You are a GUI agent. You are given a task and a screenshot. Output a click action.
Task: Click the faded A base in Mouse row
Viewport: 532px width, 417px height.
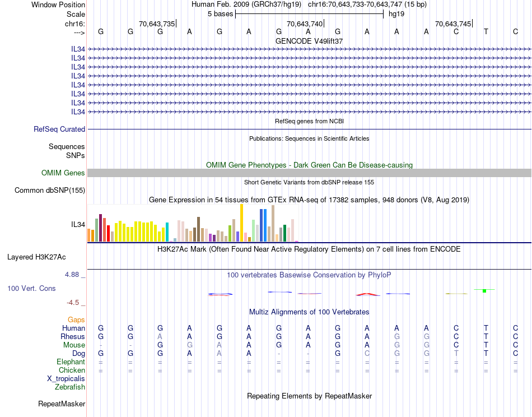(x=219, y=345)
